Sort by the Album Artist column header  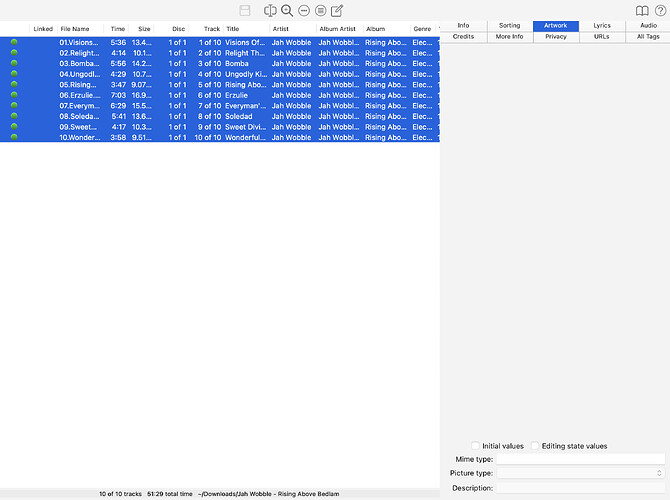click(340, 29)
